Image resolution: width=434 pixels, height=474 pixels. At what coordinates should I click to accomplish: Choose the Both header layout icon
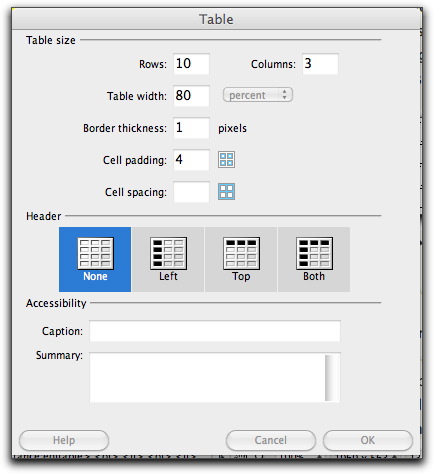point(314,254)
